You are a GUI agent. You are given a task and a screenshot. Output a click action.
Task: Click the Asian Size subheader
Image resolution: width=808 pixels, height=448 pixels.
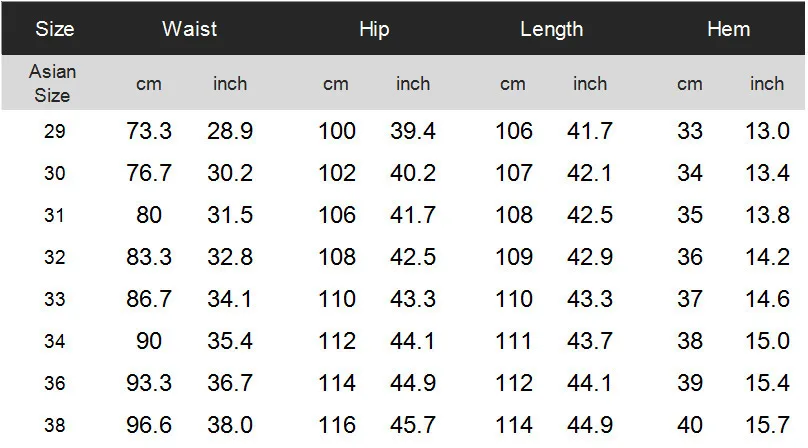pyautogui.click(x=52, y=83)
